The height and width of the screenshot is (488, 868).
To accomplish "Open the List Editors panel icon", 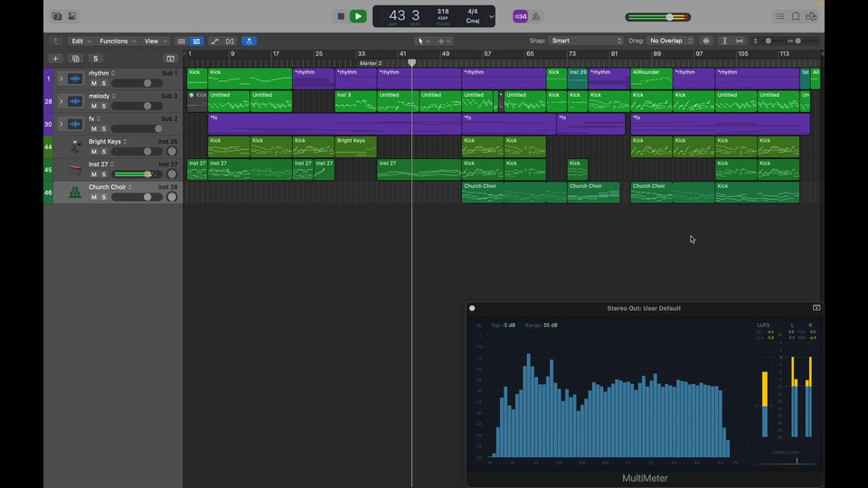I will [x=779, y=16].
